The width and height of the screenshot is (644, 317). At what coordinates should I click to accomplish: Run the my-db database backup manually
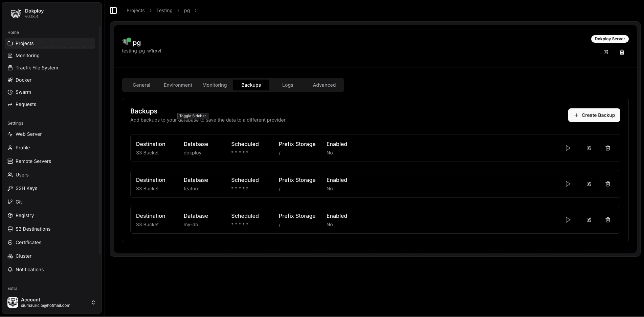[x=568, y=220]
